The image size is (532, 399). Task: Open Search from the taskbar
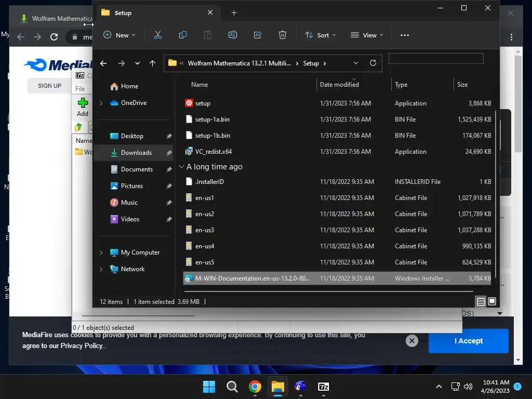(232, 387)
